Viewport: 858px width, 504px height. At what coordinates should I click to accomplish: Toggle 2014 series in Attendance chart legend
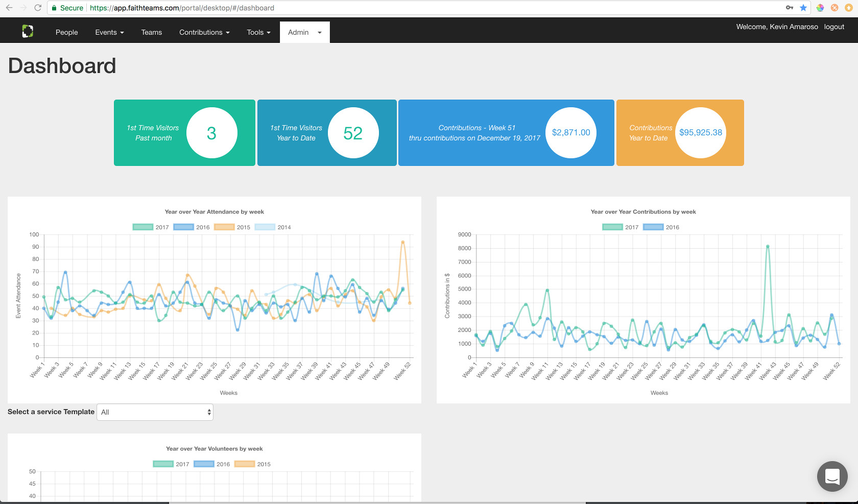click(x=273, y=227)
